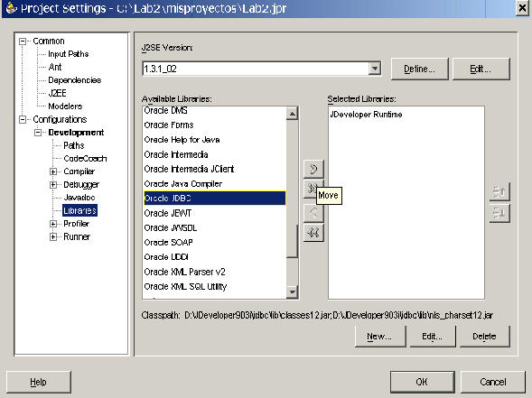Click the Help button

pos(38,382)
